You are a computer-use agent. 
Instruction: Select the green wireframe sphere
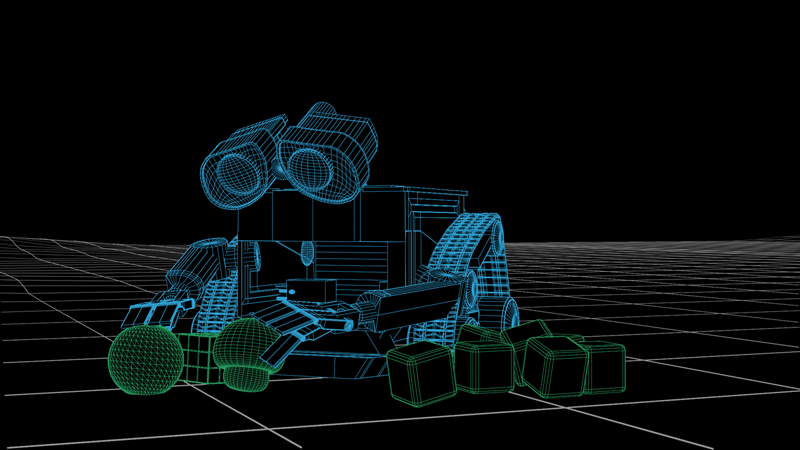coord(145,360)
